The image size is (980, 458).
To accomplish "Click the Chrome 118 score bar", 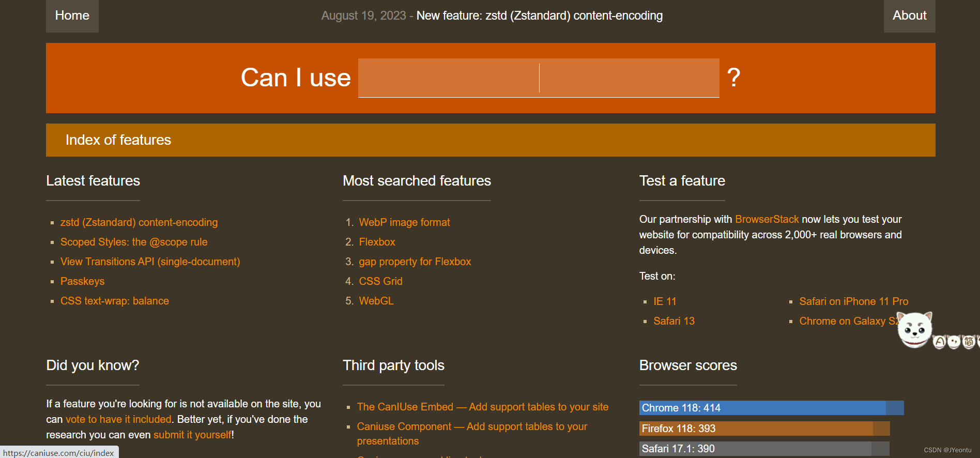I will [x=771, y=408].
